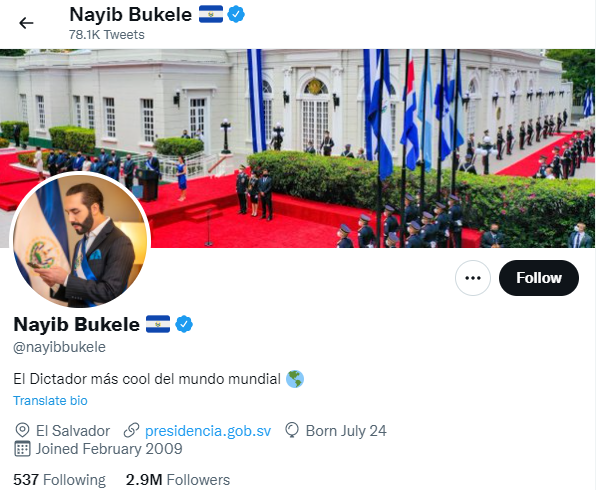Click the flag emoji beside the profile name

point(158,324)
